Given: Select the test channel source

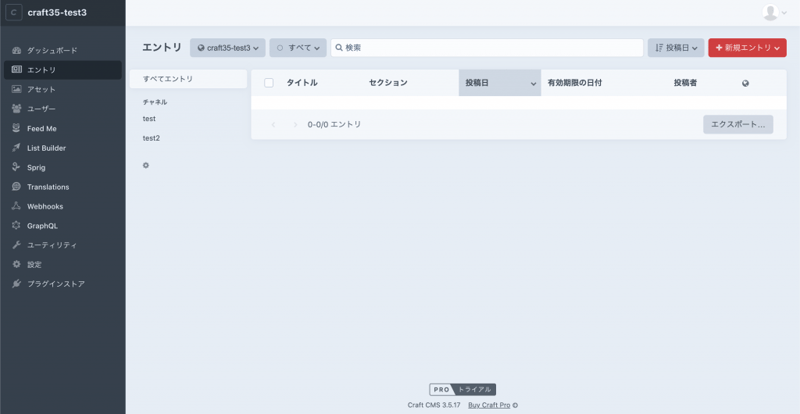Looking at the screenshot, I should [188, 118].
